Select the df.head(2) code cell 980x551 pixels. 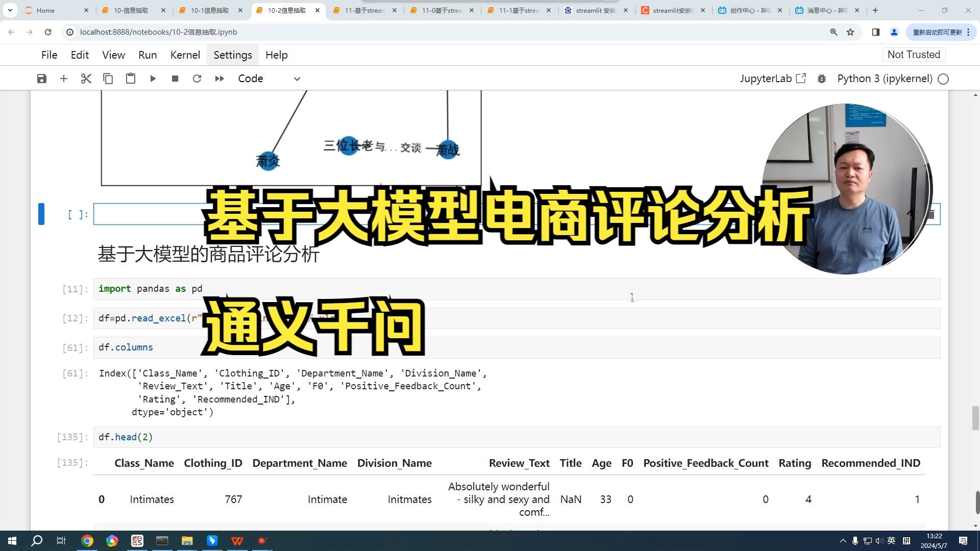[517, 437]
